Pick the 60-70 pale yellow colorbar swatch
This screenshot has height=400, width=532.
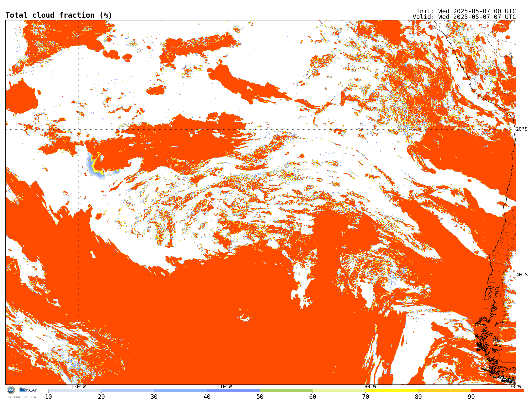339,391
